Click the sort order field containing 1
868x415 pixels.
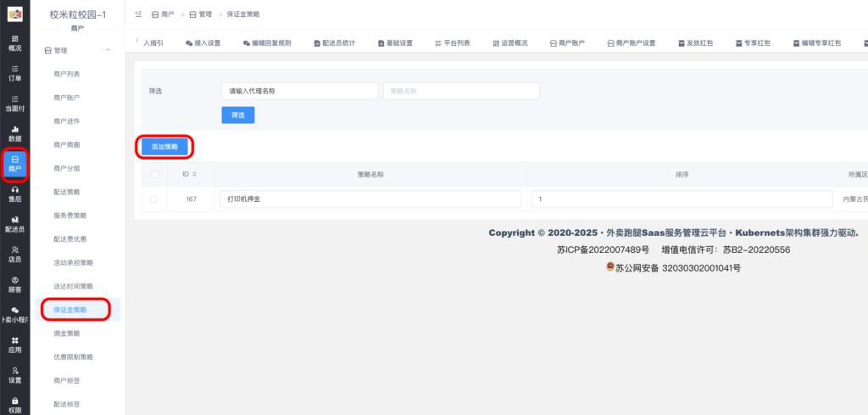click(x=682, y=199)
